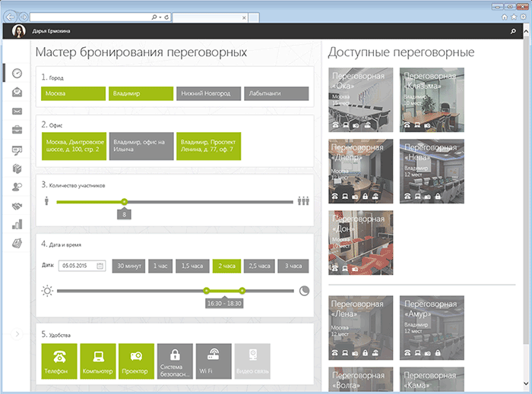532x394 pixels.
Task: Open the briefcase icon in sidebar
Action: [x=17, y=130]
